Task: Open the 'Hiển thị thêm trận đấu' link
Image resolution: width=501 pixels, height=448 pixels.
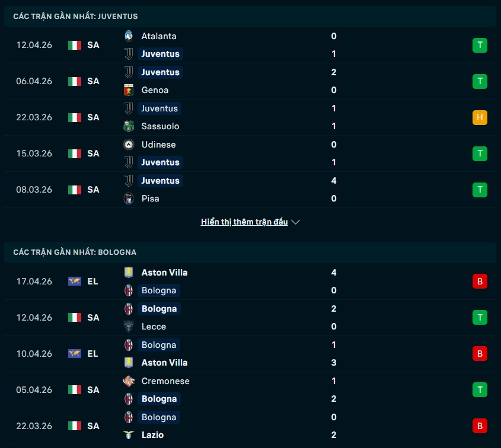Action: click(244, 222)
